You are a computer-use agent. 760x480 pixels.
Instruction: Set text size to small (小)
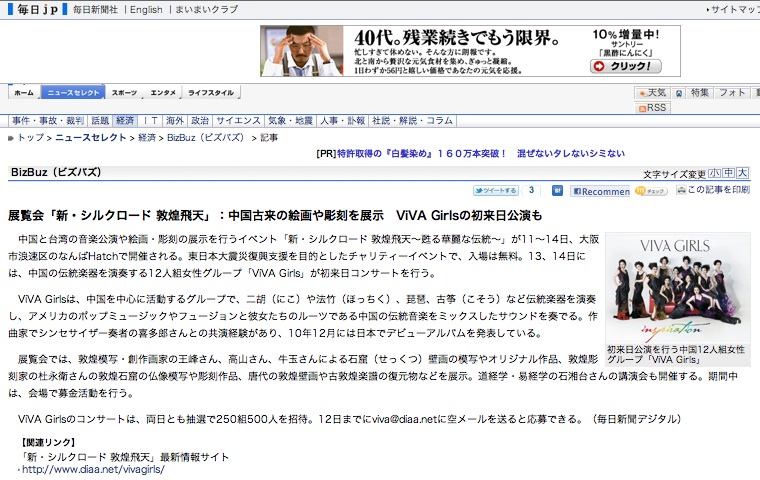pyautogui.click(x=714, y=173)
